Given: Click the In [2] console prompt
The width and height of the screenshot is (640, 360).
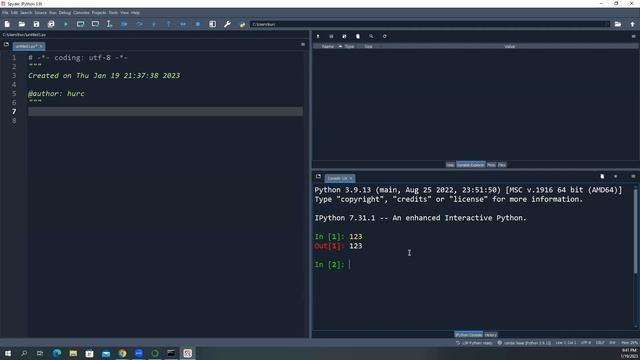Looking at the screenshot, I should [329, 264].
